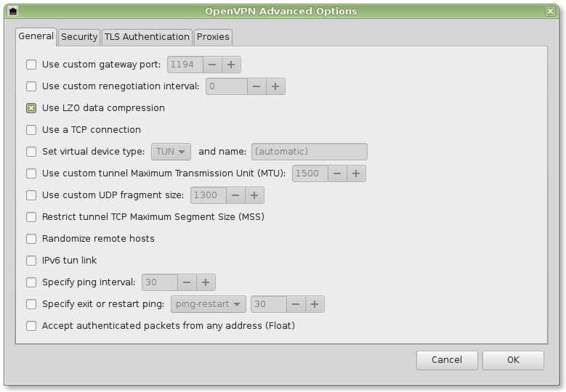
Task: Go to the Proxies tab
Action: click(x=213, y=36)
